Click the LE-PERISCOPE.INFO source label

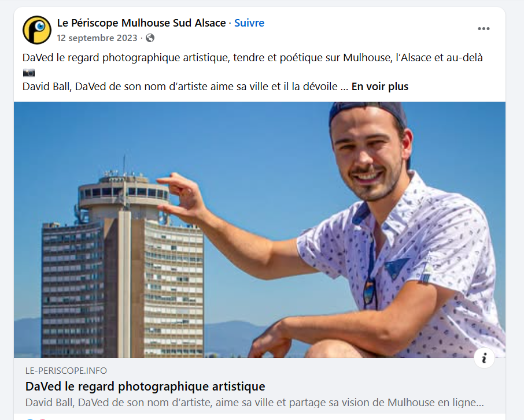66,370
